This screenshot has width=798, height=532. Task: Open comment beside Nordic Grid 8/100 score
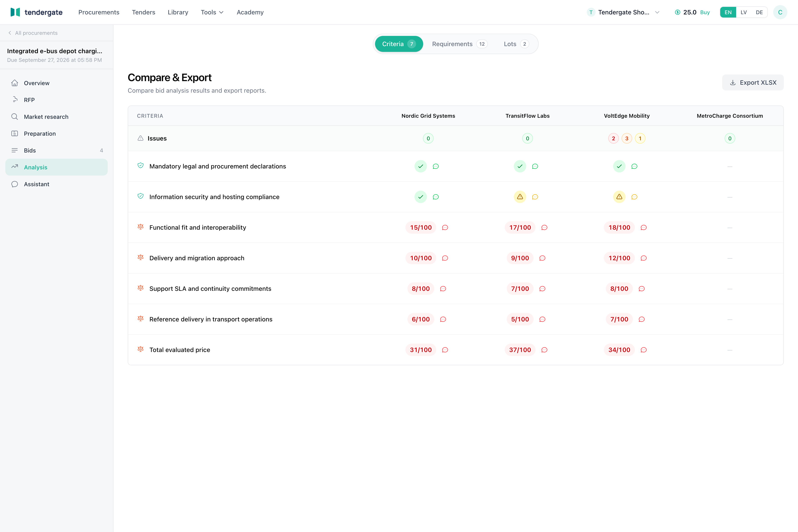coord(443,289)
